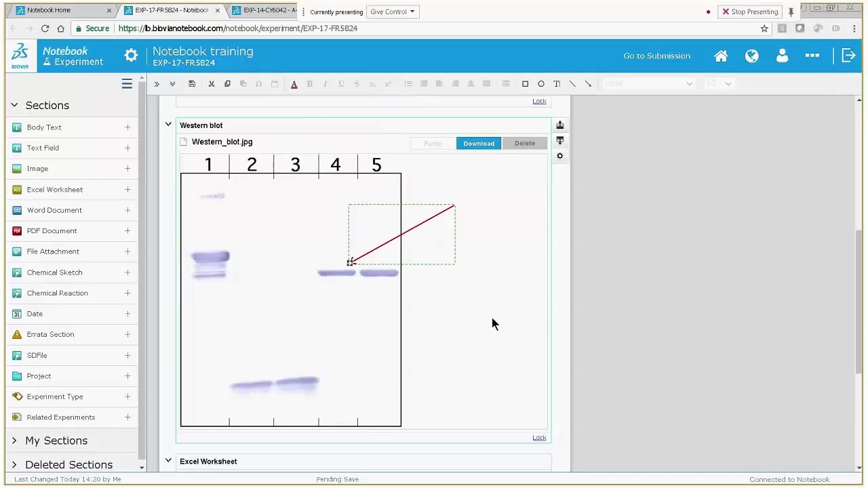
Task: Open the user profile icon
Action: click(782, 56)
